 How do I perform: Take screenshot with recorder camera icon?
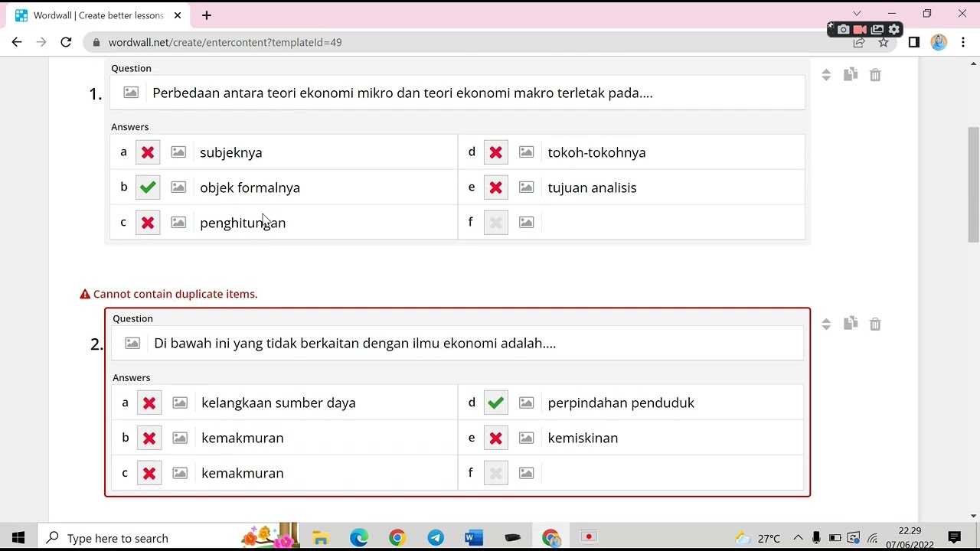coord(843,29)
